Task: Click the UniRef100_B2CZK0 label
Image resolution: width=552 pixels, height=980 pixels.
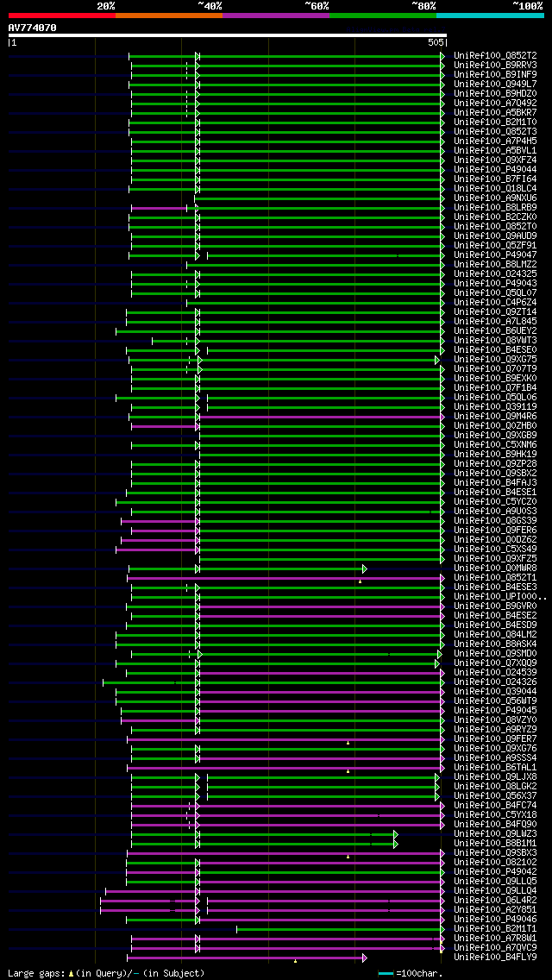Action: tap(495, 217)
